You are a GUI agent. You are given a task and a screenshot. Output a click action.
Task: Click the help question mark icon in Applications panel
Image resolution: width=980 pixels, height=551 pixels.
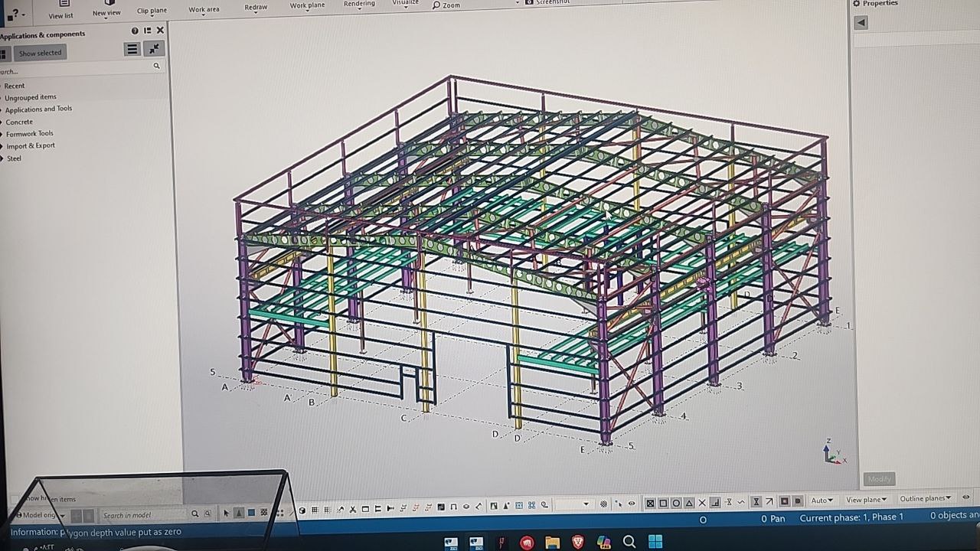point(135,31)
